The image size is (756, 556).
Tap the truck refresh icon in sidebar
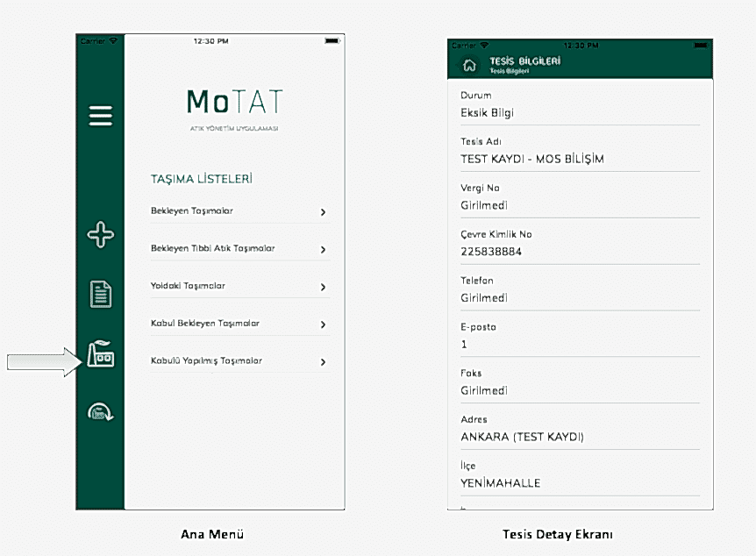pyautogui.click(x=101, y=412)
